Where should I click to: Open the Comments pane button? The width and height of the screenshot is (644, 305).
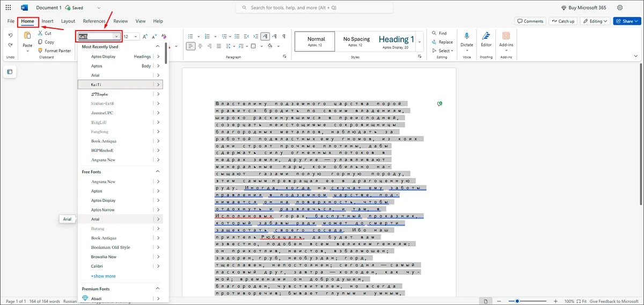coord(530,21)
